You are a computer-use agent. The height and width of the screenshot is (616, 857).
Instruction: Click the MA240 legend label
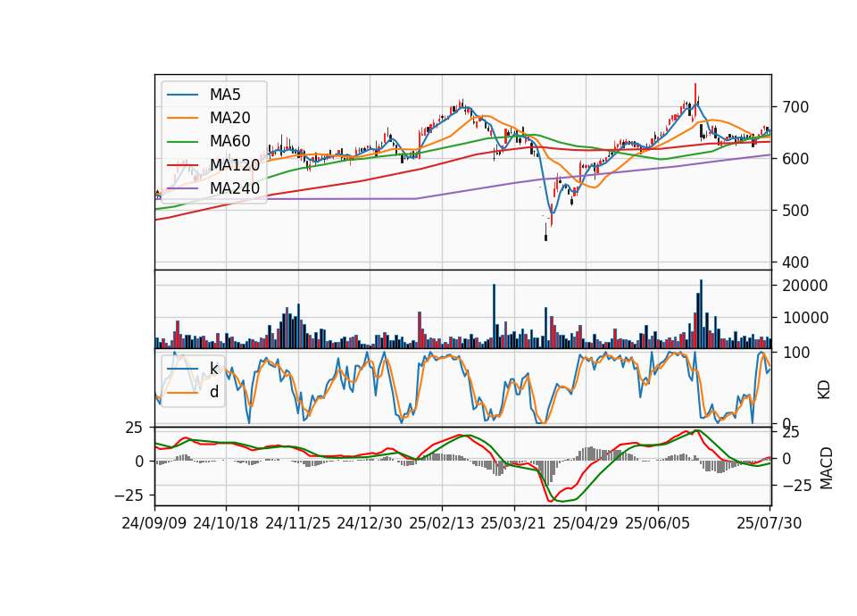coord(235,188)
